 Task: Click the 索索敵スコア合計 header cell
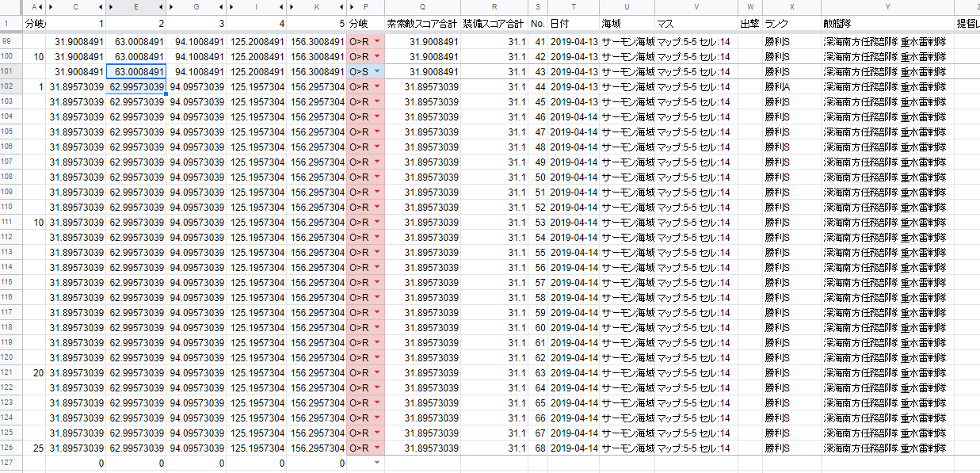click(423, 24)
